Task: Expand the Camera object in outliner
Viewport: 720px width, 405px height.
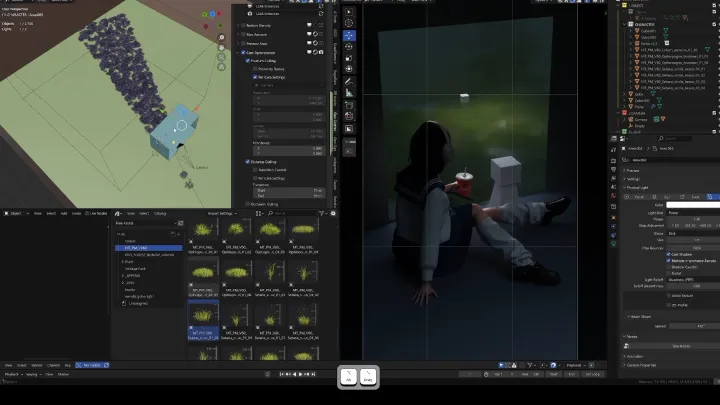Action: [x=625, y=119]
